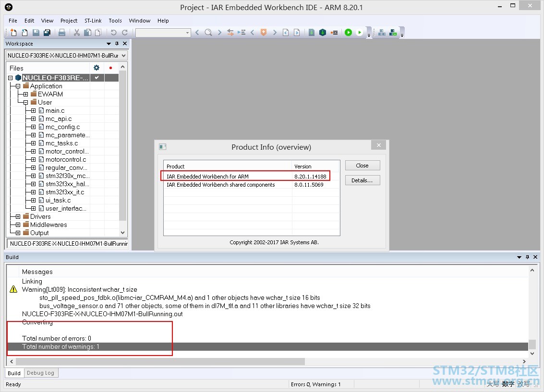Click the Save All toolbar icon
Viewport: 544px width, 392px height.
point(47,33)
